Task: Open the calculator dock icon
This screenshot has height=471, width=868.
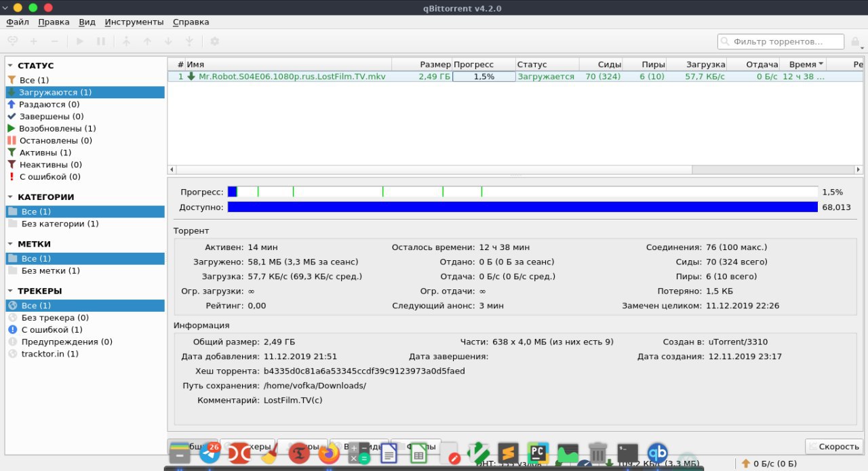Action: [359, 453]
